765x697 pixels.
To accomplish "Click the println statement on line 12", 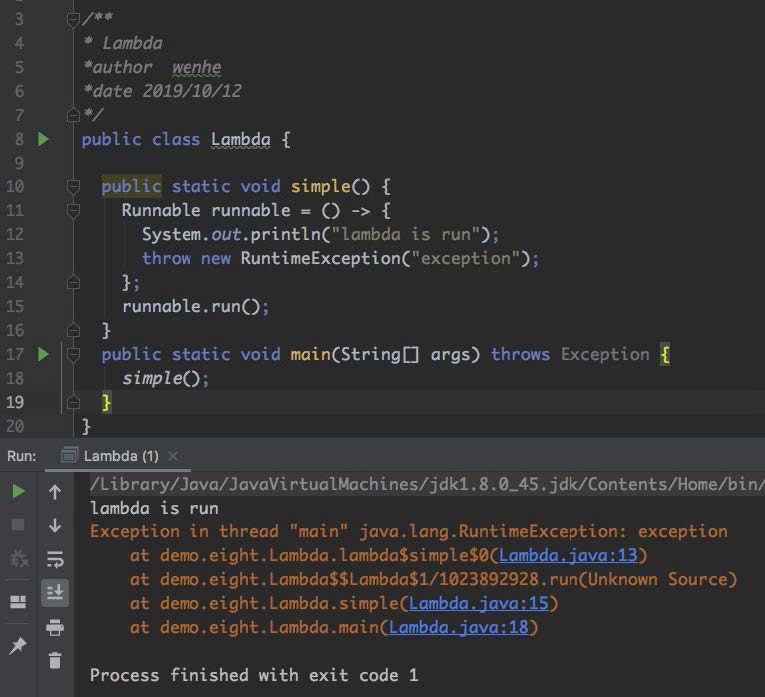I will (320, 234).
